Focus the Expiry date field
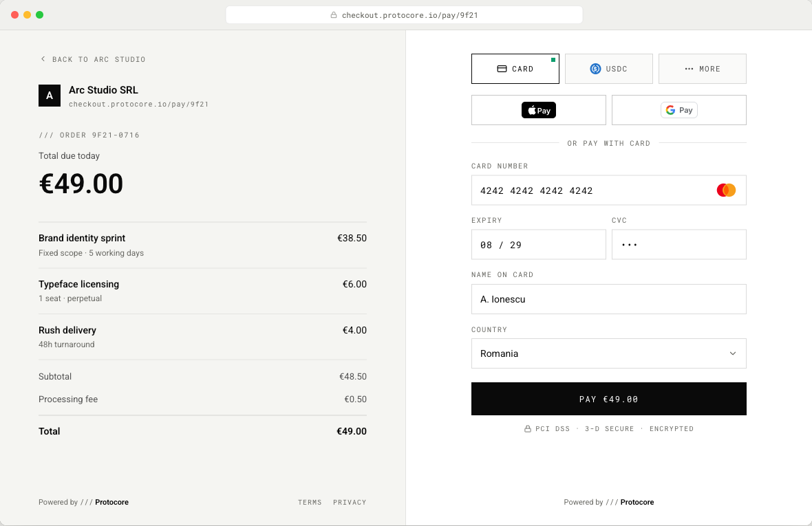 [x=539, y=245]
